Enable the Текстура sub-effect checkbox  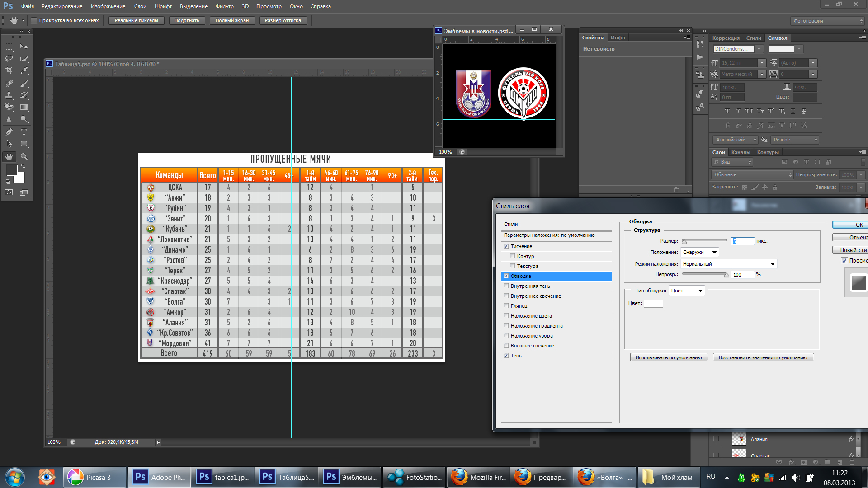point(513,266)
